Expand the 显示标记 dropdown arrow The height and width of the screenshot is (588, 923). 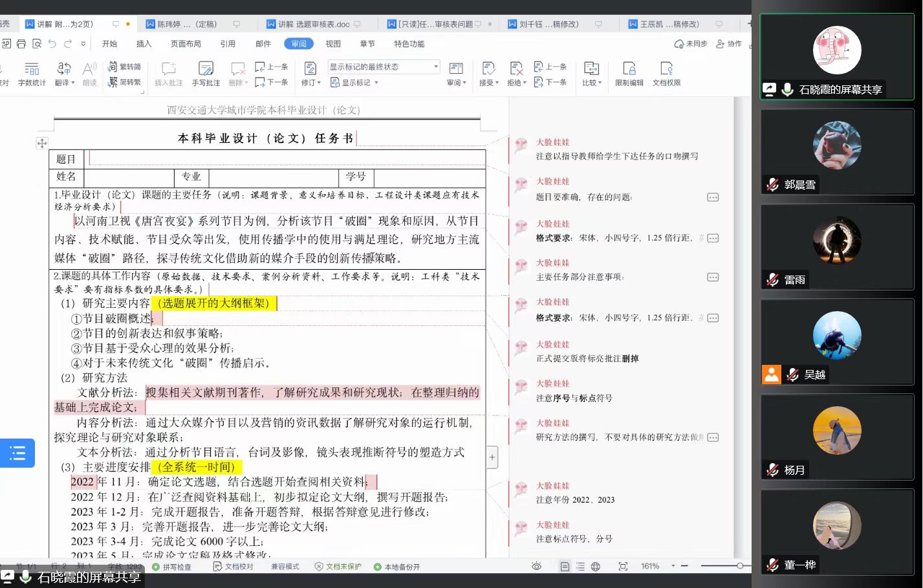tap(376, 83)
